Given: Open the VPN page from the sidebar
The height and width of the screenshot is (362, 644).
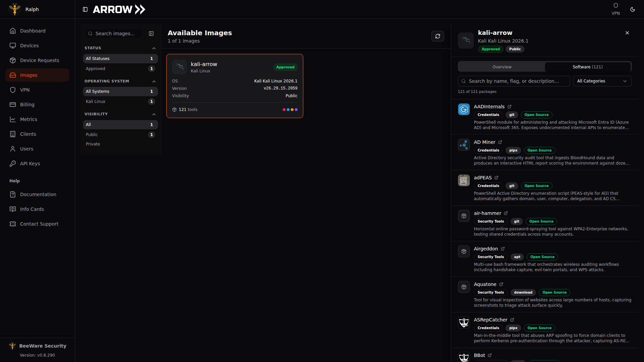Looking at the screenshot, I should (x=37, y=90).
